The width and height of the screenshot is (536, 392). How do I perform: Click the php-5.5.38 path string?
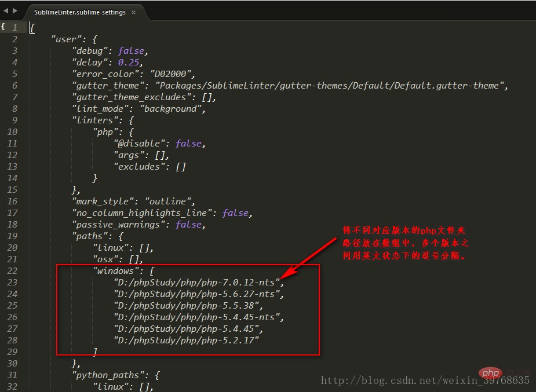187,306
